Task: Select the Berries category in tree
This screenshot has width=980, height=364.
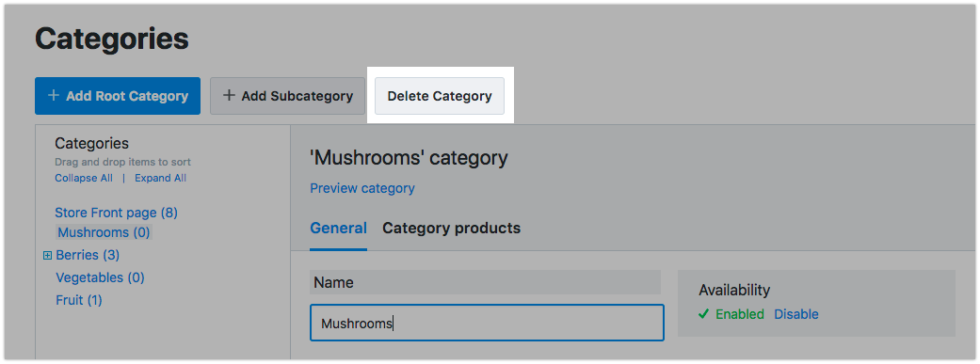Action: pos(88,255)
